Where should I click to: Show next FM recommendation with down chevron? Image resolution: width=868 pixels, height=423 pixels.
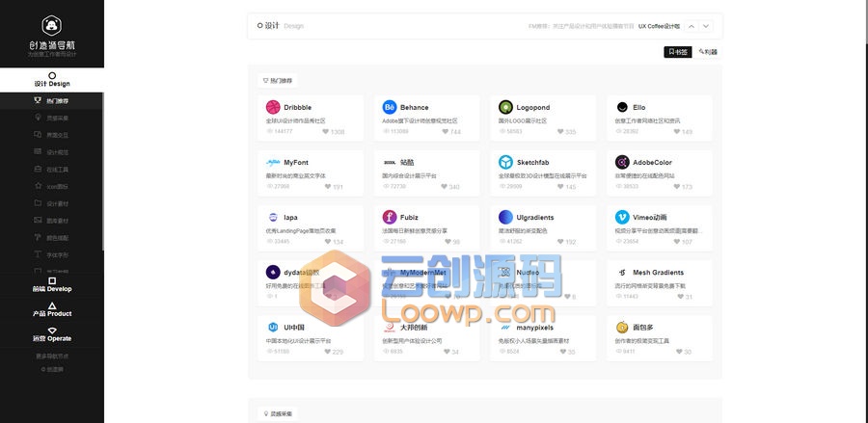point(706,26)
